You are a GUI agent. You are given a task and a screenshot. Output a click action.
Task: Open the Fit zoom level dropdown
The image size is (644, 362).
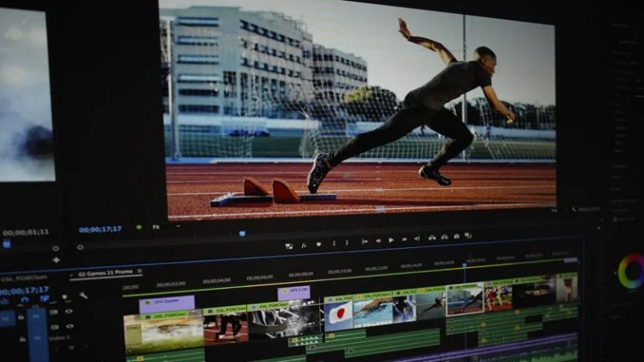pyautogui.click(x=156, y=227)
